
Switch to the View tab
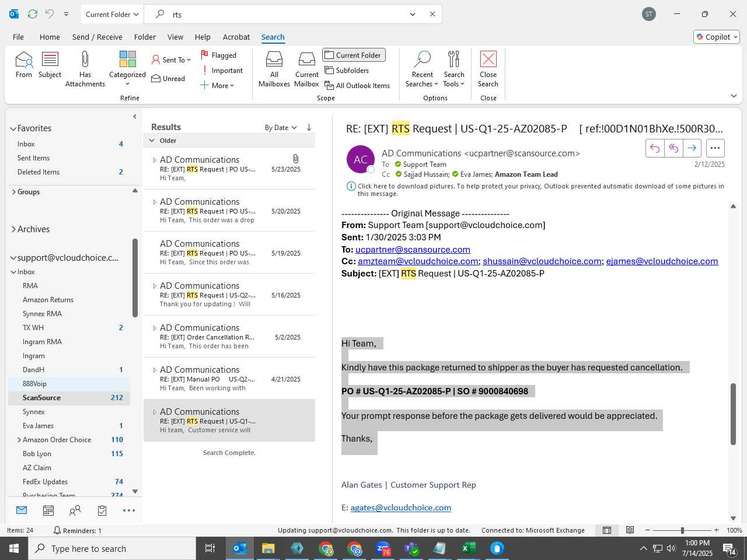click(175, 37)
